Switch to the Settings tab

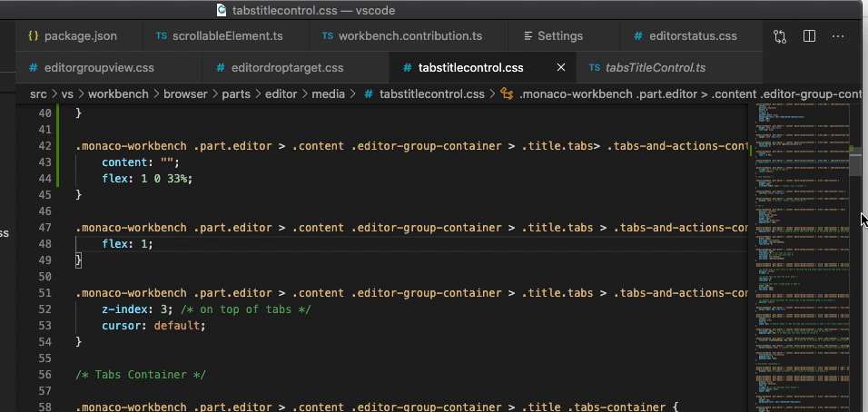point(564,36)
